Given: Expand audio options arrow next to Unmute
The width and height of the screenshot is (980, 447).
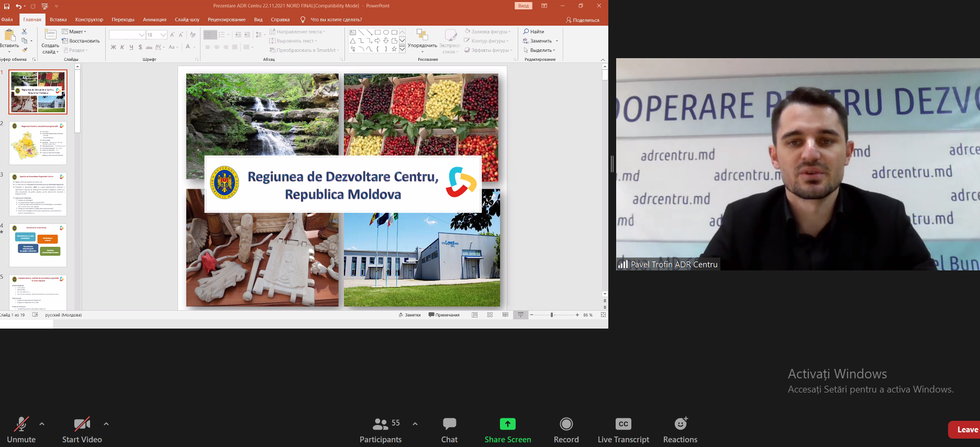Looking at the screenshot, I should [42, 424].
